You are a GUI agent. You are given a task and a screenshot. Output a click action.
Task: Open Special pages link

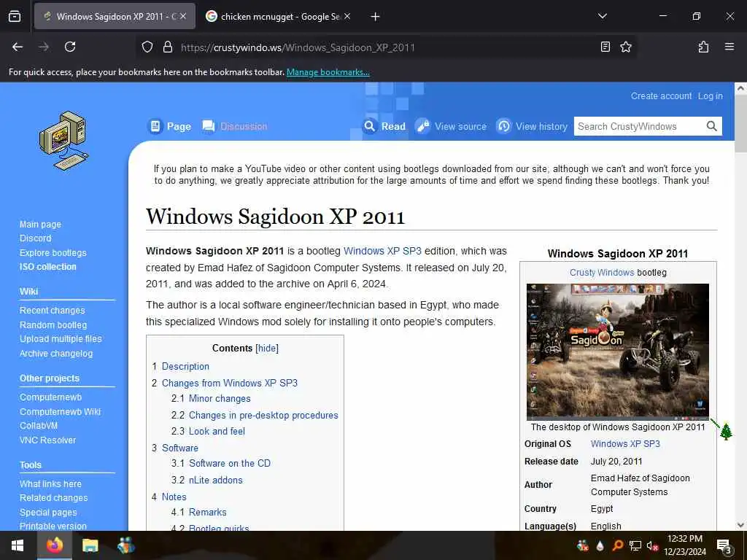[47, 513]
